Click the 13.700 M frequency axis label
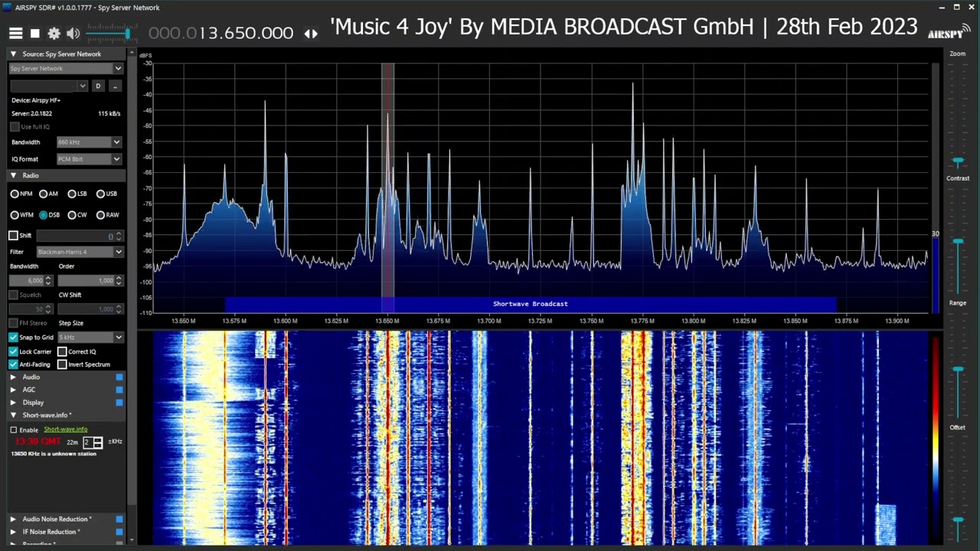 (x=489, y=321)
